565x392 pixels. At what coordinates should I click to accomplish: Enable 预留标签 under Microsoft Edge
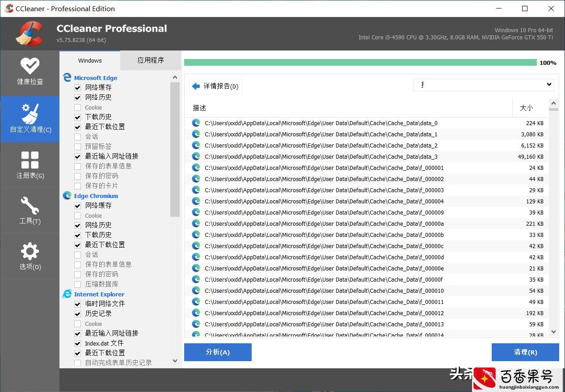tap(78, 147)
